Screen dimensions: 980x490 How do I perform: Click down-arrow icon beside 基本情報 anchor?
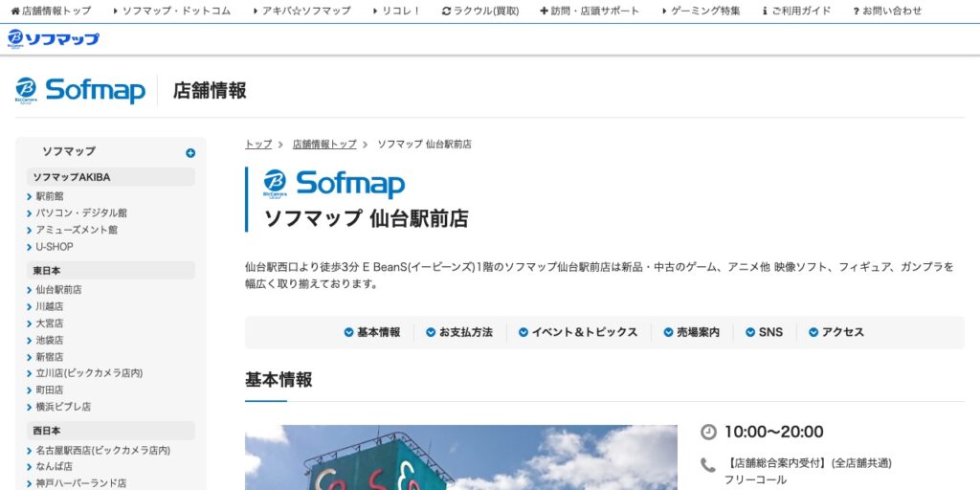pyautogui.click(x=348, y=332)
